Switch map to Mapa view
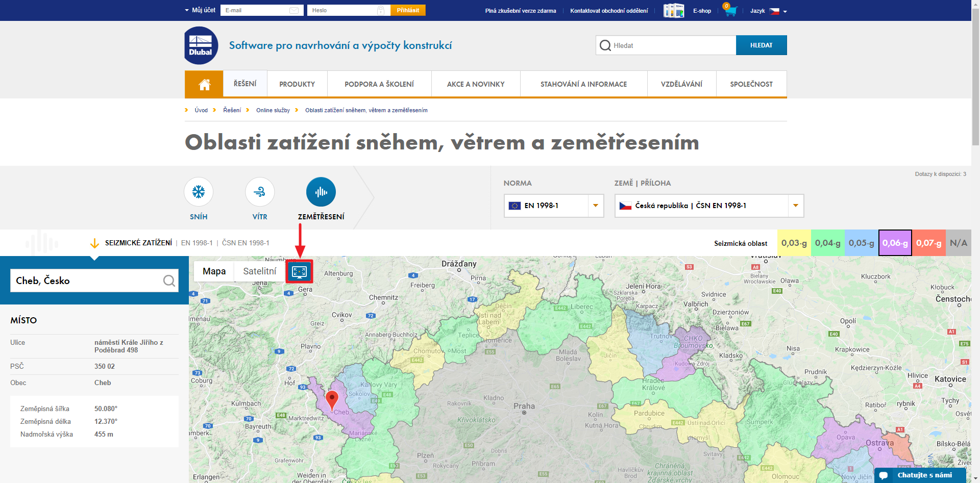The image size is (980, 483). point(214,271)
